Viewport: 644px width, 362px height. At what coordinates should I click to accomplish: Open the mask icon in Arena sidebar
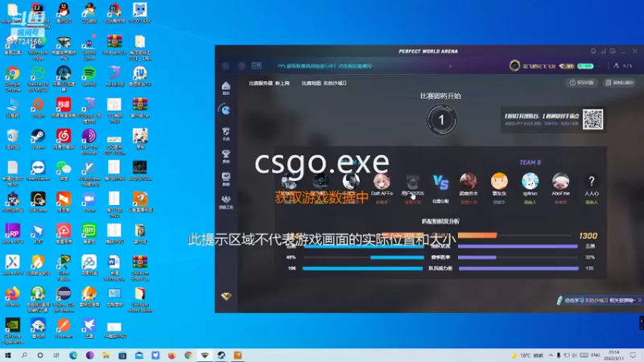coord(226,134)
